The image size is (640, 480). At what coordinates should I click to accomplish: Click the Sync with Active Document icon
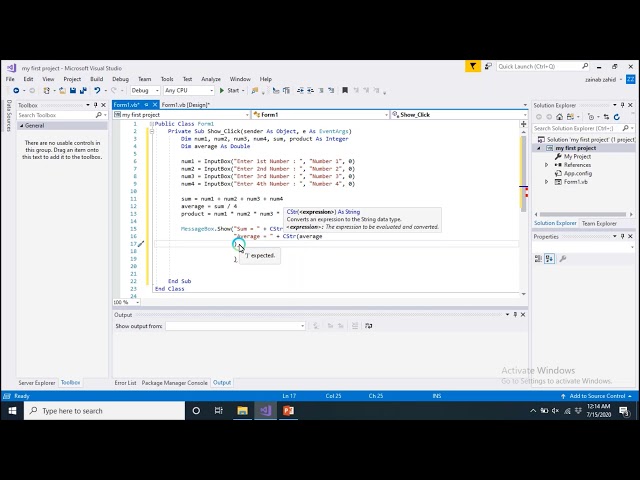click(607, 117)
